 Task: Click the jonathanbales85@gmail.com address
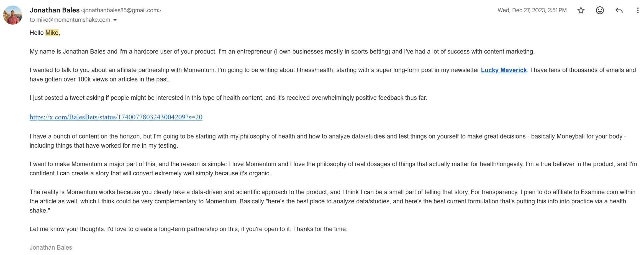click(x=121, y=10)
